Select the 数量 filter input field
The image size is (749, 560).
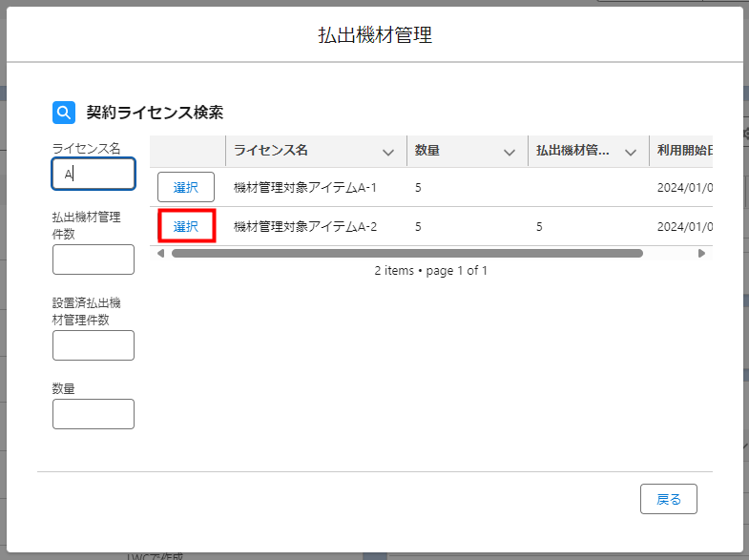click(x=93, y=414)
